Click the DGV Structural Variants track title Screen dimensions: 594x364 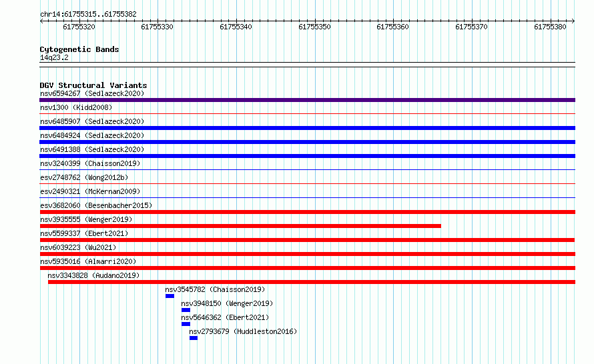point(93,85)
